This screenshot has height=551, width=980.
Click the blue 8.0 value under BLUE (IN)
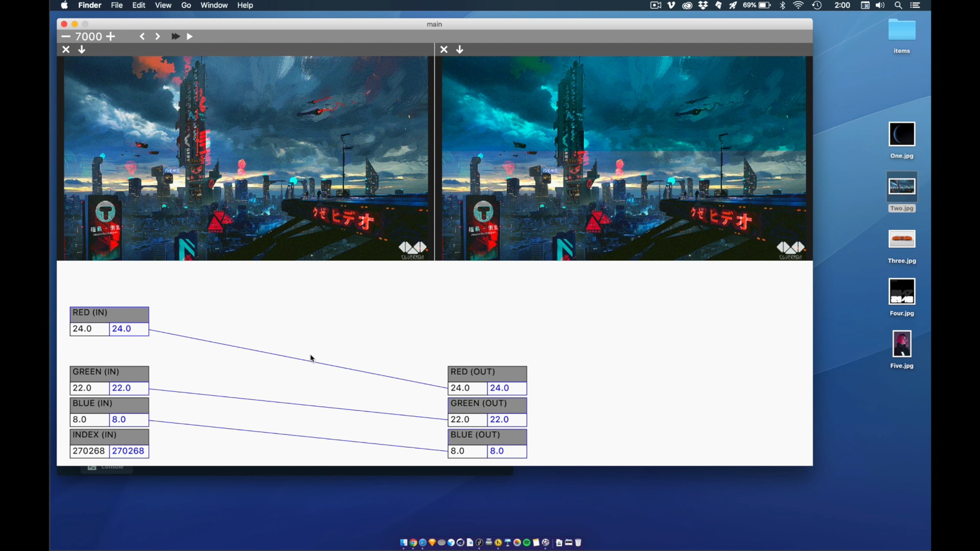click(129, 420)
